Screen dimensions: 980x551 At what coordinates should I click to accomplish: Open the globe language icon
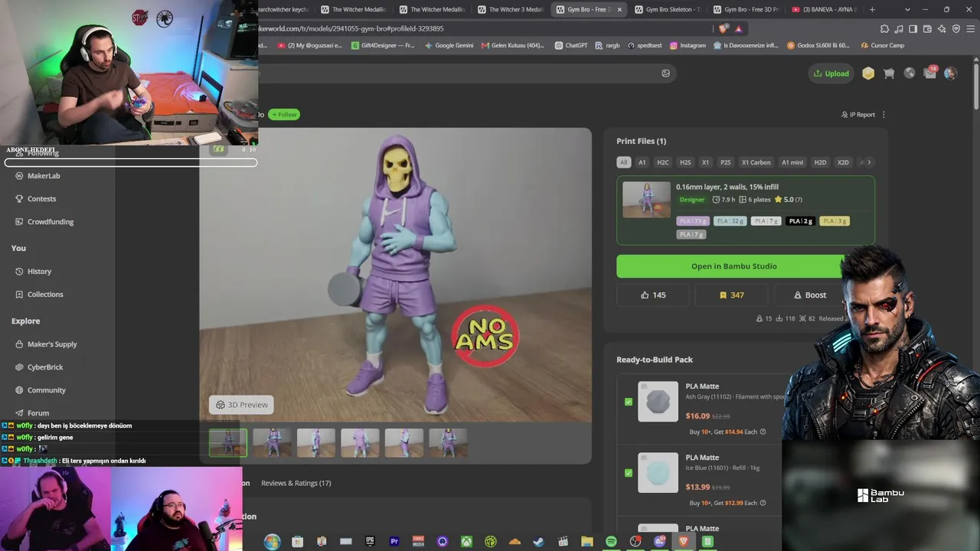pos(910,73)
